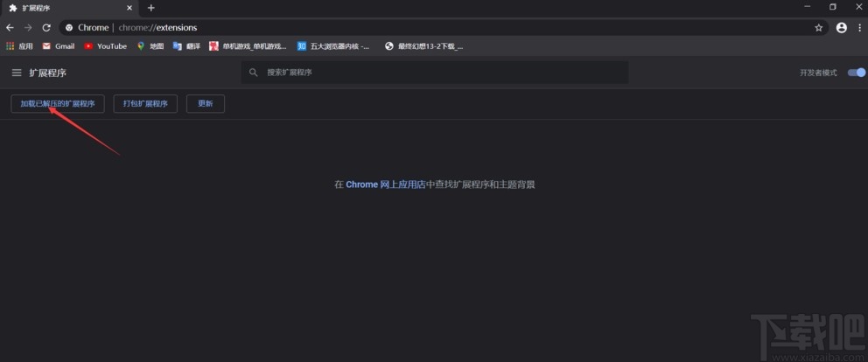The width and height of the screenshot is (868, 362).
Task: Click the 扩展程序 page title text
Action: (x=47, y=73)
